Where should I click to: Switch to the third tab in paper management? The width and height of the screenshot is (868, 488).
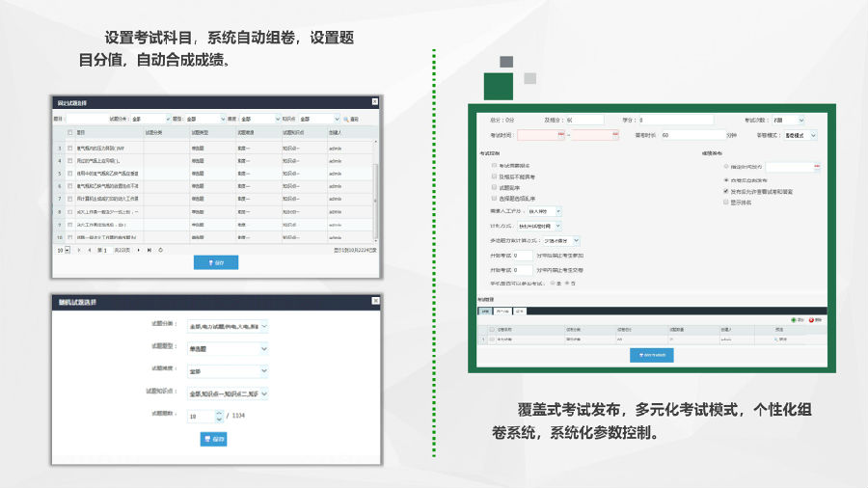pos(519,312)
